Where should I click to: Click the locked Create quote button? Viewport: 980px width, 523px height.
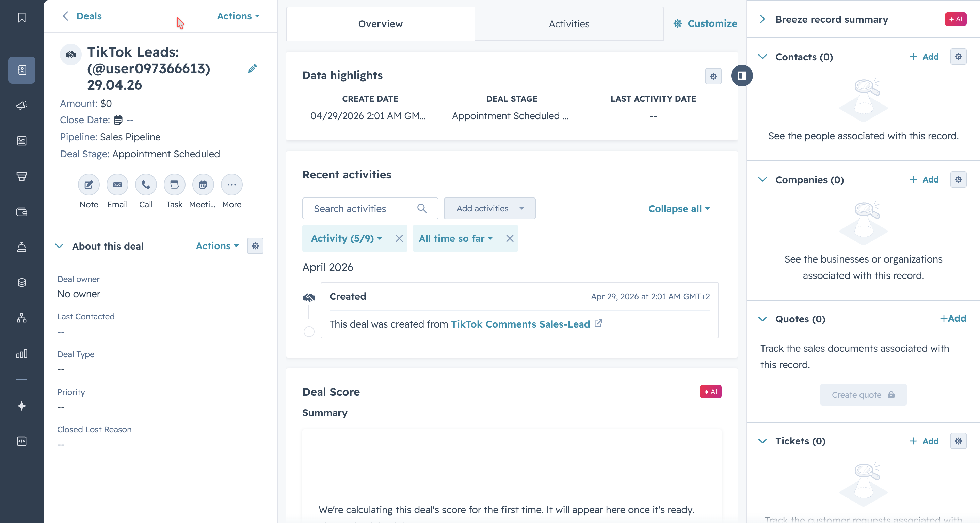point(863,394)
